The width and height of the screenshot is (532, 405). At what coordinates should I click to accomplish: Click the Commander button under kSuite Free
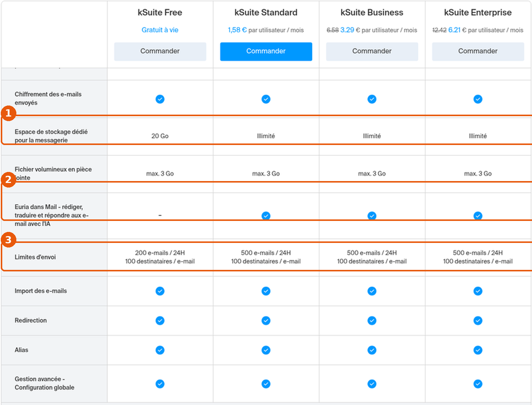point(160,51)
